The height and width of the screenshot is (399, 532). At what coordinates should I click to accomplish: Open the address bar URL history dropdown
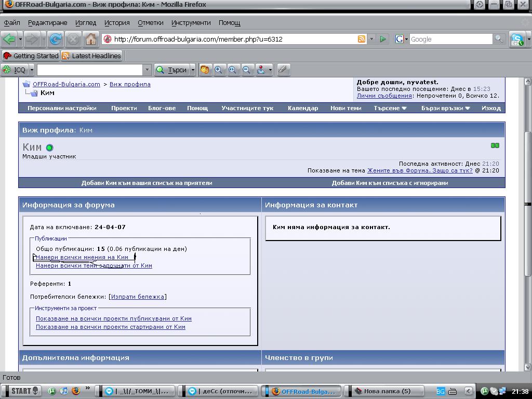[x=371, y=39]
